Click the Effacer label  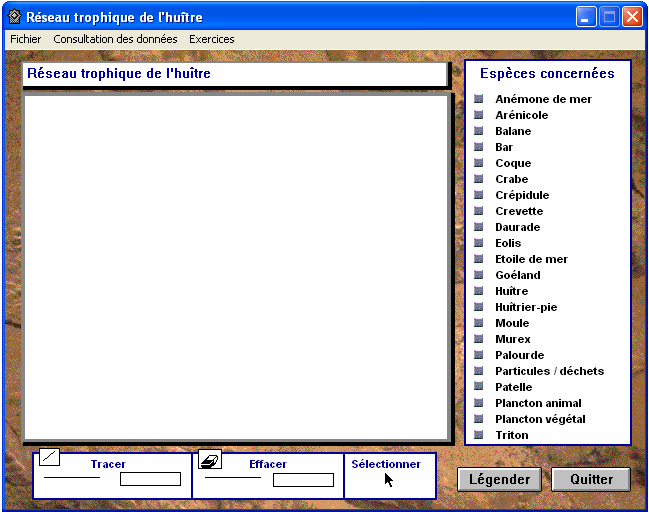268,464
